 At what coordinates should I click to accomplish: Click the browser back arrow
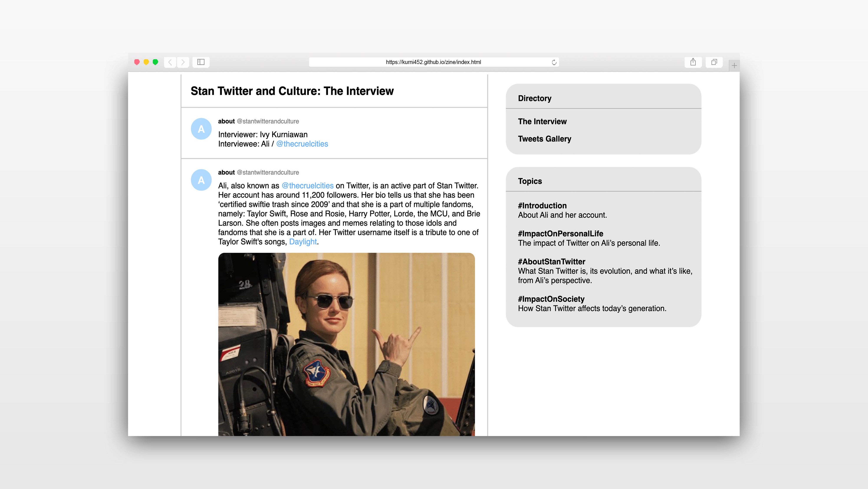pyautogui.click(x=170, y=62)
